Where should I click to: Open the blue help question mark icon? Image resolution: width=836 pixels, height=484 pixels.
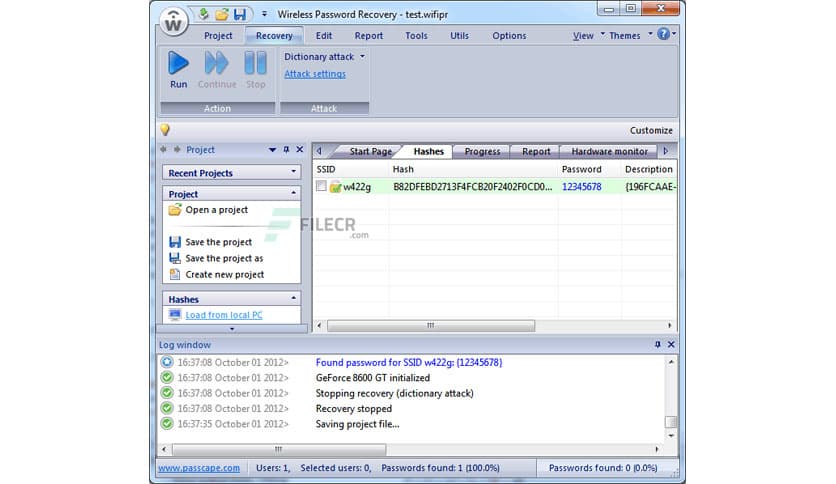(663, 34)
